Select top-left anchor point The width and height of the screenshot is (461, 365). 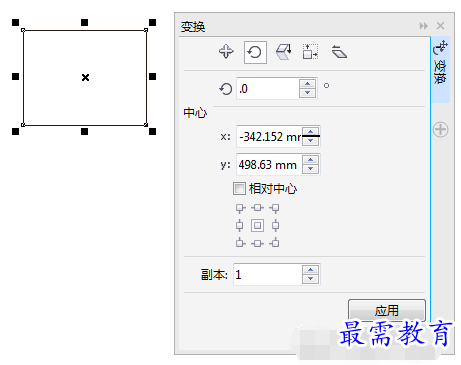point(240,208)
